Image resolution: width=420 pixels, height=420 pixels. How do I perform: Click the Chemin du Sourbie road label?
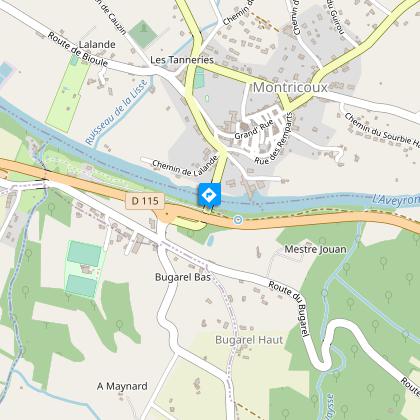pyautogui.click(x=382, y=131)
